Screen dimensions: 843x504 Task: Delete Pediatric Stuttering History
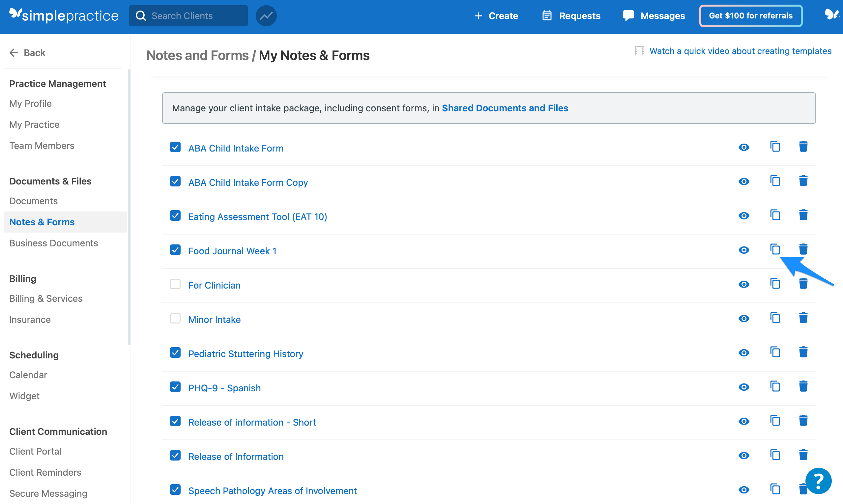point(803,352)
